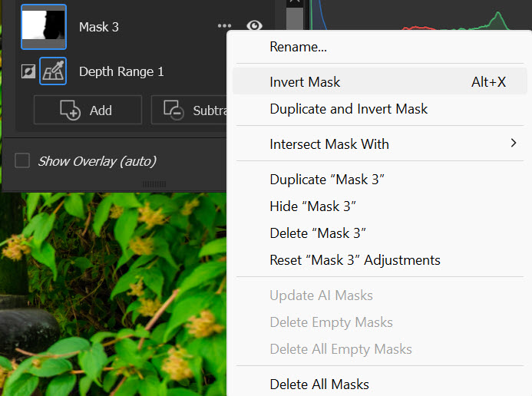This screenshot has width=532, height=396.
Task: Select Delete All Masks at menu bottom
Action: point(319,384)
